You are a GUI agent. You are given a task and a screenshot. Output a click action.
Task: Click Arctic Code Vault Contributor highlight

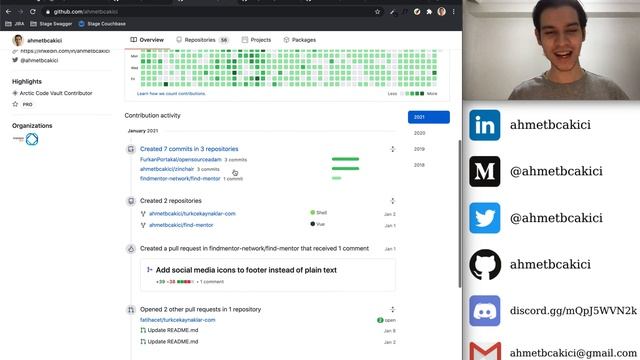[x=56, y=93]
